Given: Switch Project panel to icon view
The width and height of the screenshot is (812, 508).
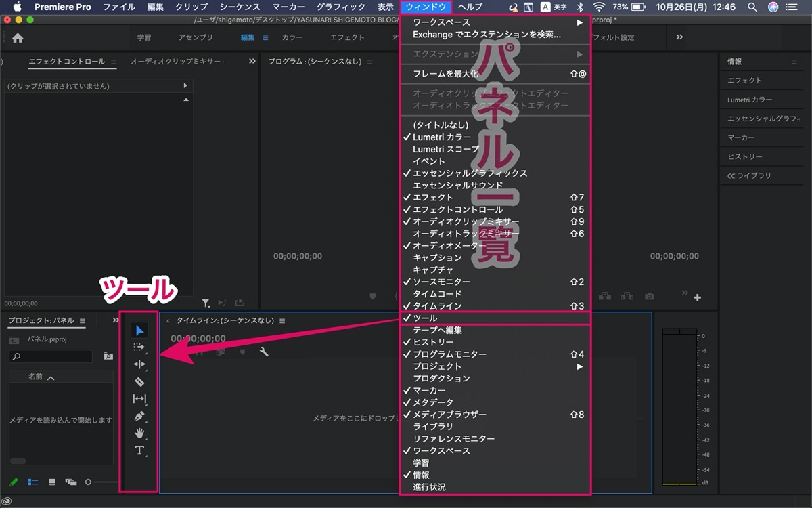Looking at the screenshot, I should pos(52,482).
